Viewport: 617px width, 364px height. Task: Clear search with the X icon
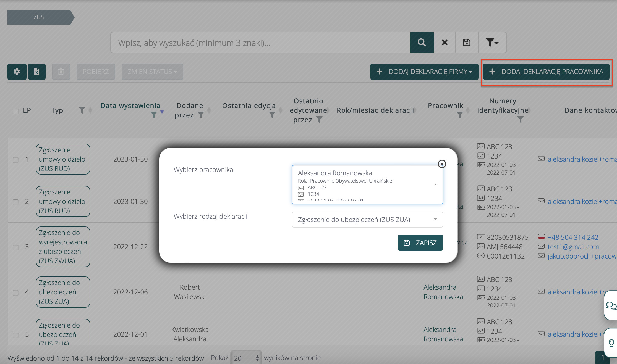[x=445, y=43]
